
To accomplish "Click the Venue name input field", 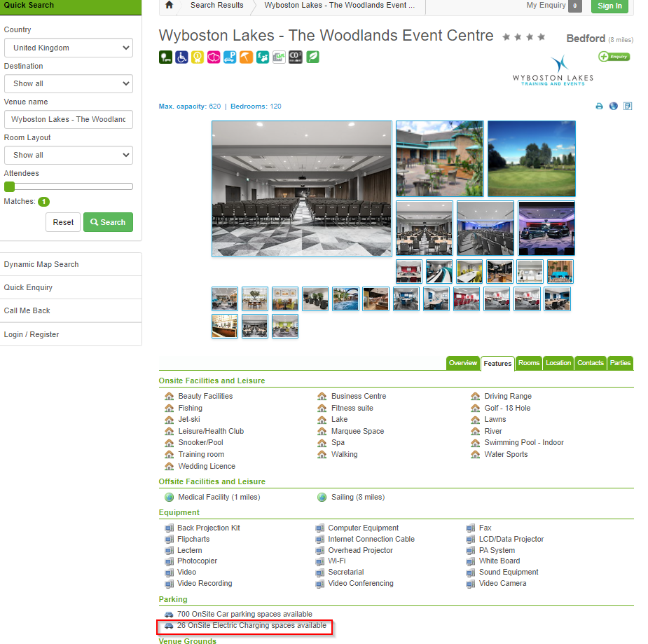I will coord(69,119).
